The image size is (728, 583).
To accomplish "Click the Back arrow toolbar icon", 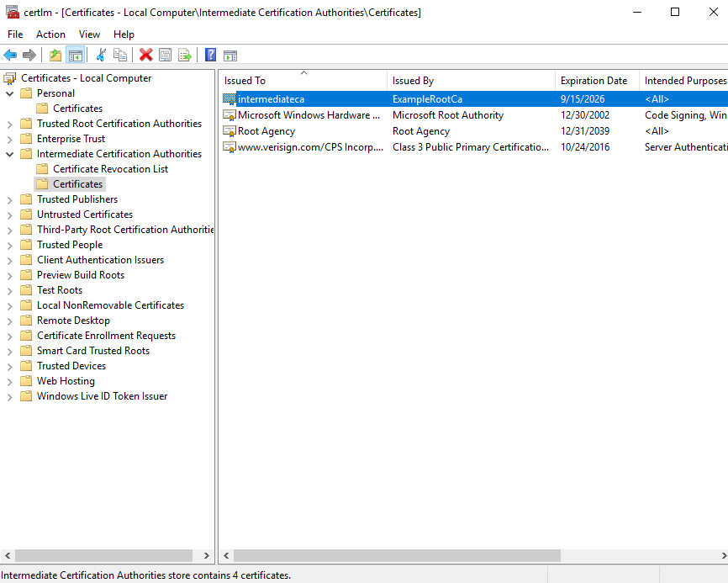I will point(10,55).
